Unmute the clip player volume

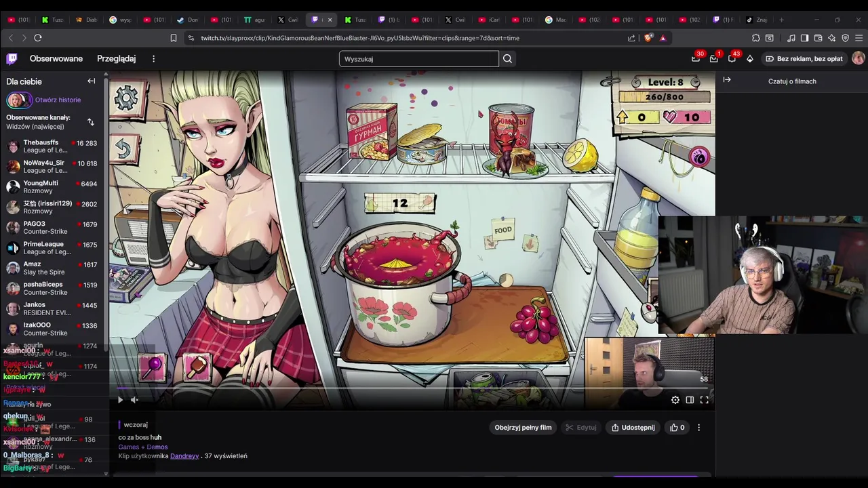click(134, 400)
